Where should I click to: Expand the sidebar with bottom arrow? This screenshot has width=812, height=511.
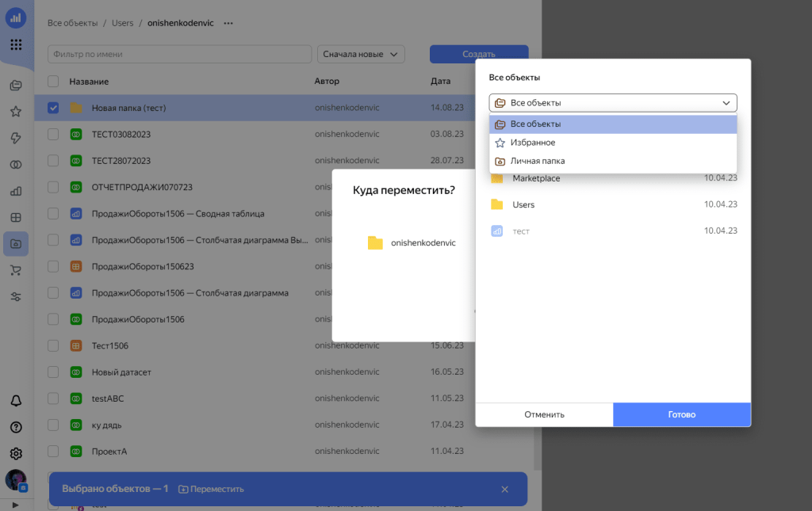pos(15,504)
